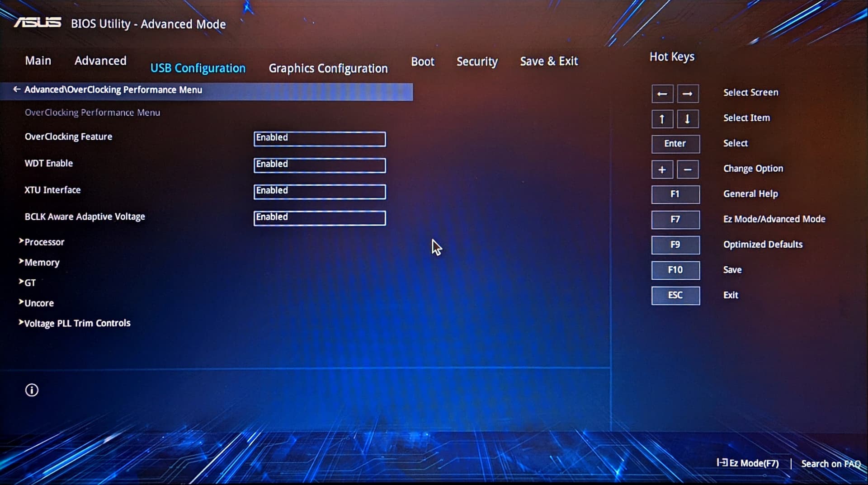868x485 pixels.
Task: Click the plus change option icon
Action: pyautogui.click(x=662, y=170)
